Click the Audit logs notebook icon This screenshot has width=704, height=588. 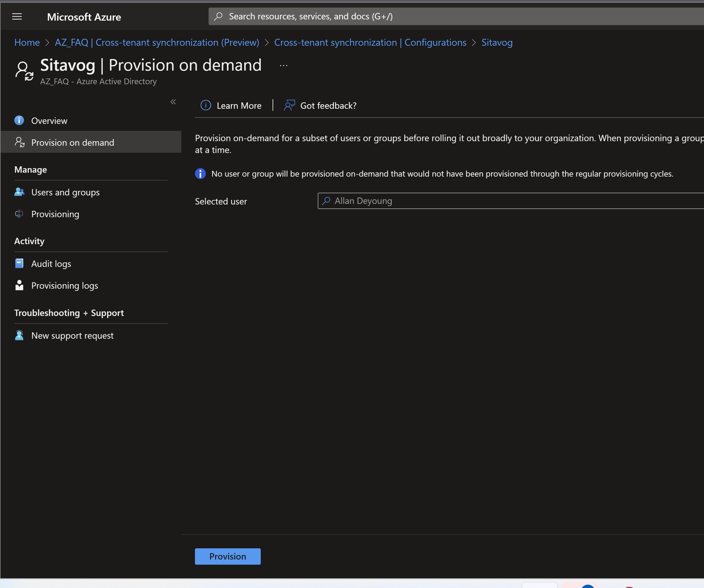[19, 263]
